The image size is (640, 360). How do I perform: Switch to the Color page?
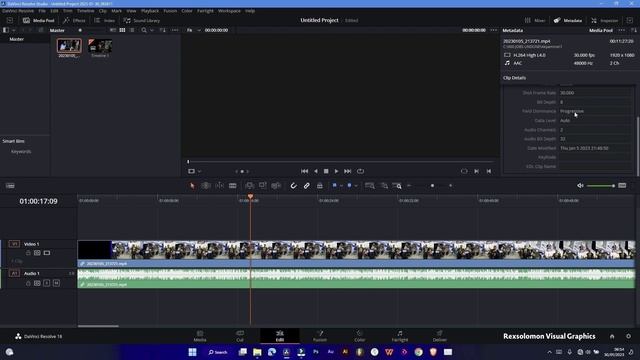pos(360,336)
